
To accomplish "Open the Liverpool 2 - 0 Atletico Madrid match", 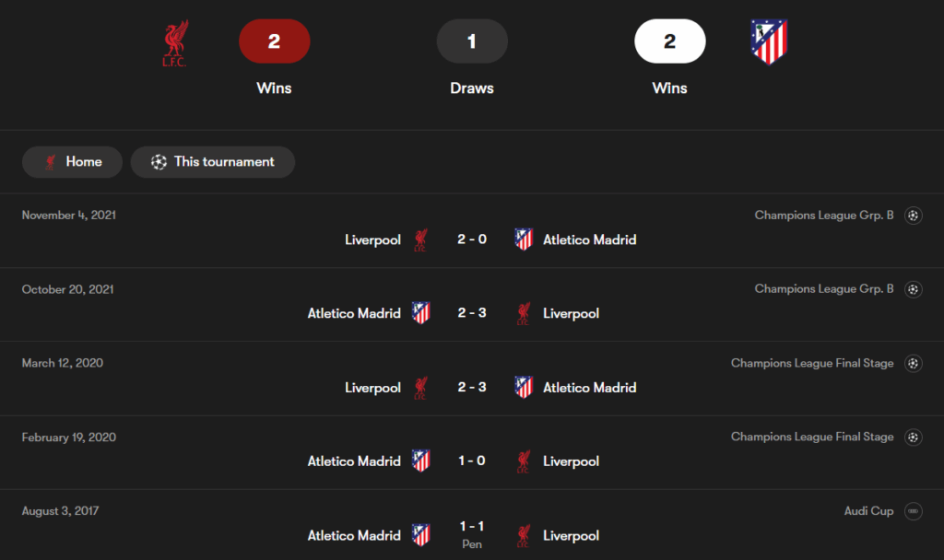I will [x=472, y=231].
